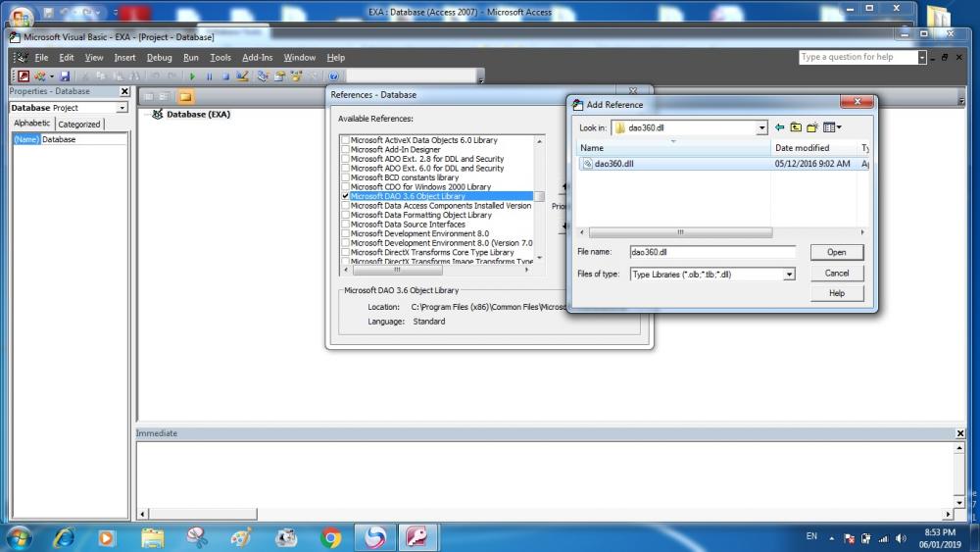
Task: Open the Files of type dropdown
Action: (x=789, y=275)
